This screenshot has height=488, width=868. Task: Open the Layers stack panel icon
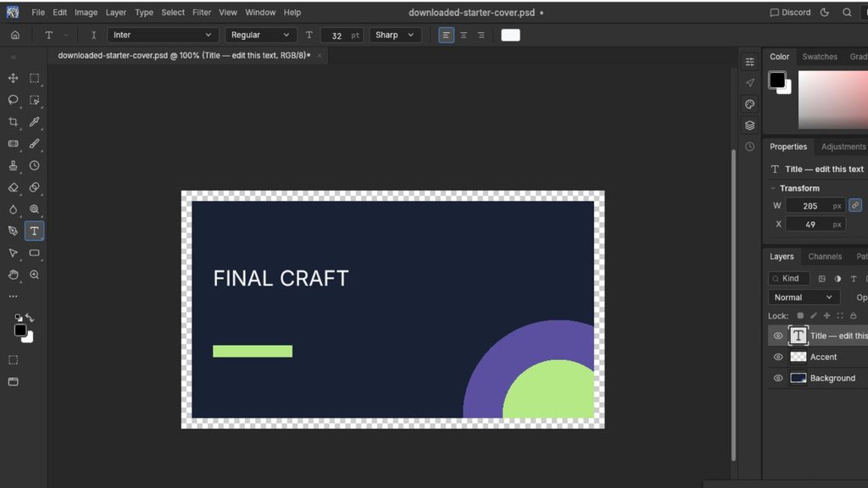(x=749, y=125)
